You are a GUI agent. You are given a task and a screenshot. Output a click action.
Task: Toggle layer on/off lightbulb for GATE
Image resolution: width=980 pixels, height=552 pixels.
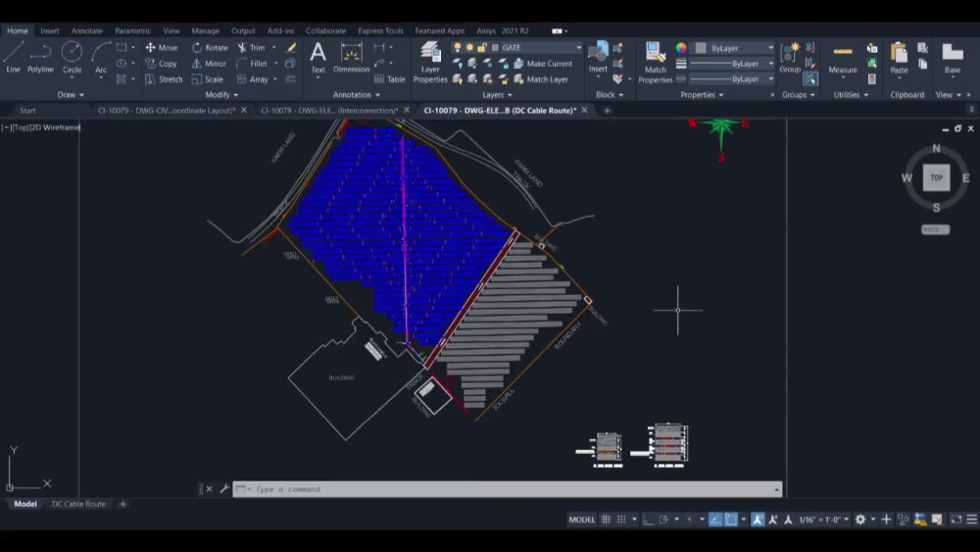click(x=458, y=47)
